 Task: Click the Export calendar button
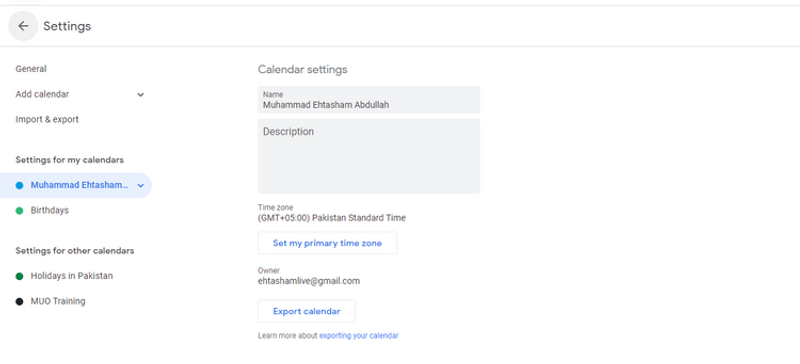(x=307, y=311)
